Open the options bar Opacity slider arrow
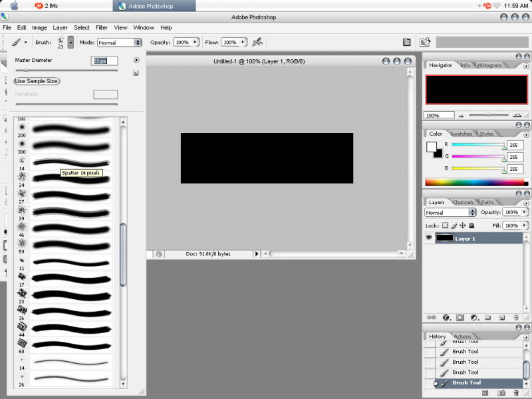 [195, 42]
